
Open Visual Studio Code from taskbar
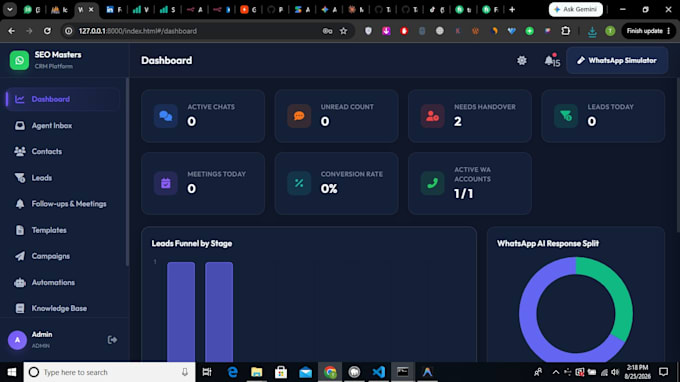coord(379,372)
